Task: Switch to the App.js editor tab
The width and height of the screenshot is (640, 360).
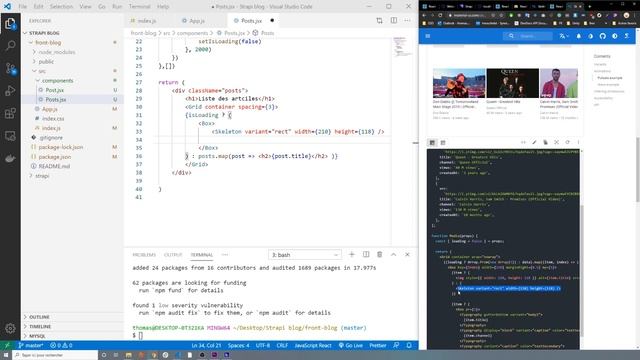Action: (196, 21)
